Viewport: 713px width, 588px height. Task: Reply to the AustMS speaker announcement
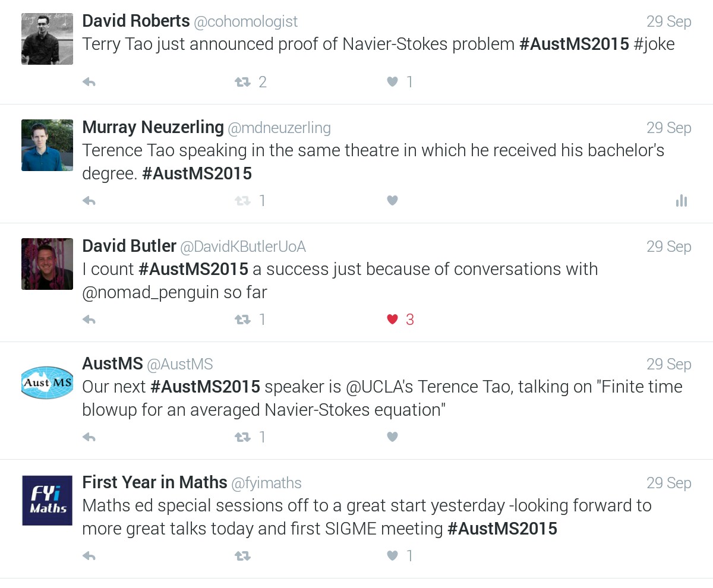pos(89,437)
